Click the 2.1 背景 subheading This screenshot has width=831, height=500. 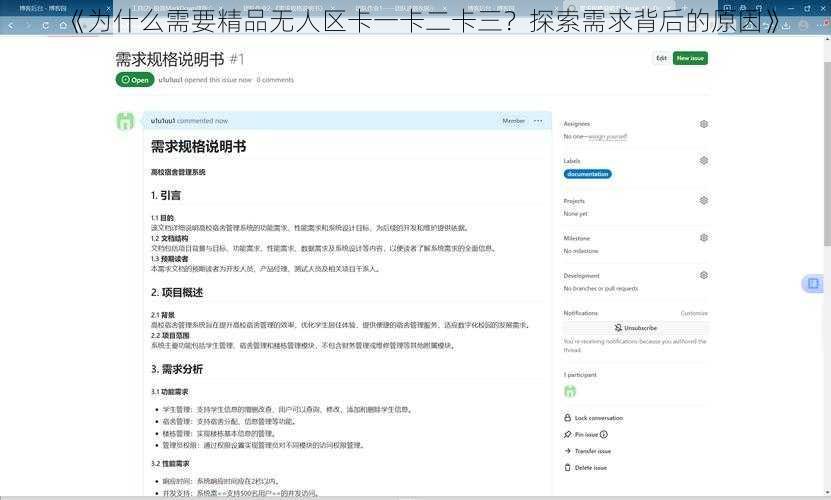[x=162, y=315]
